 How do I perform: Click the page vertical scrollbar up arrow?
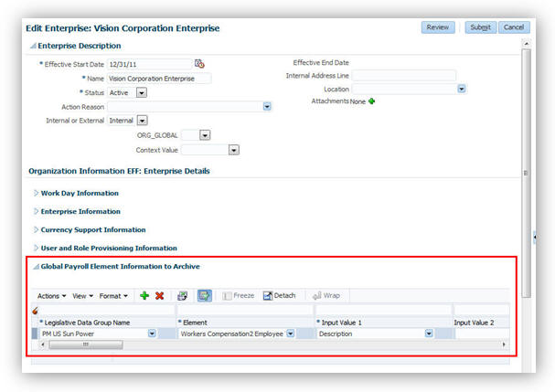coord(527,44)
